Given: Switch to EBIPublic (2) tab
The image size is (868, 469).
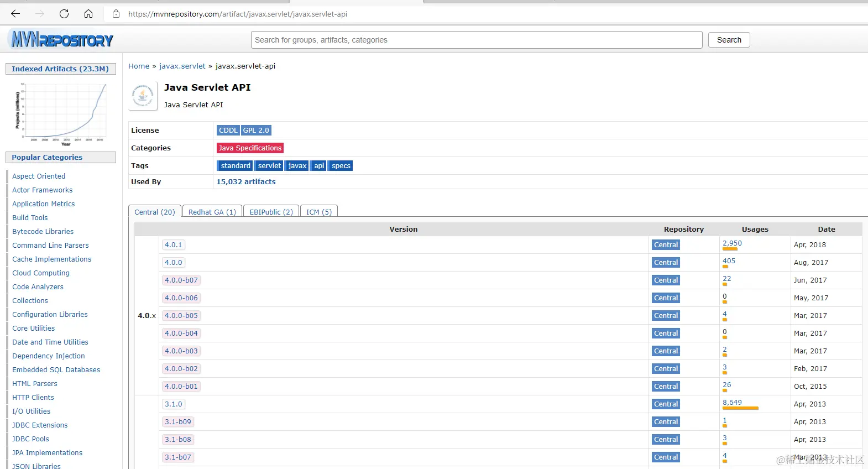Looking at the screenshot, I should click(x=271, y=212).
